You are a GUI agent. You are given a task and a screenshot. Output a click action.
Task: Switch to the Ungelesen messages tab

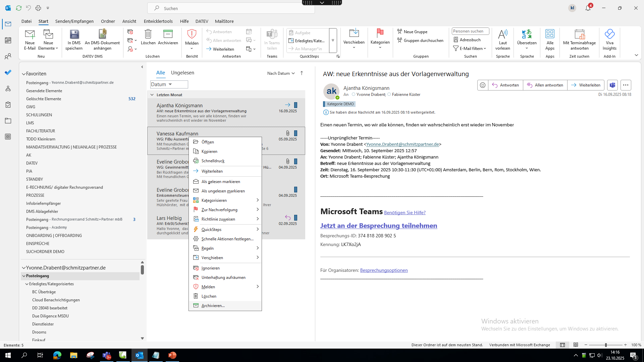(182, 73)
